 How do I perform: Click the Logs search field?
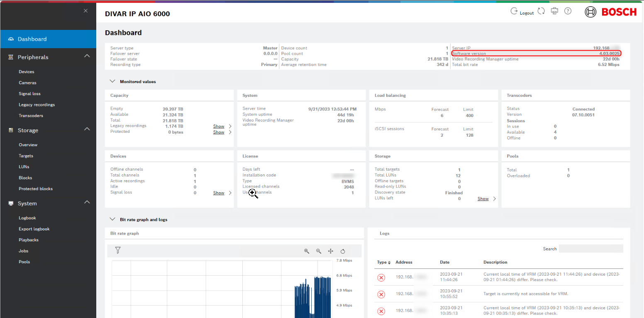[590, 249]
